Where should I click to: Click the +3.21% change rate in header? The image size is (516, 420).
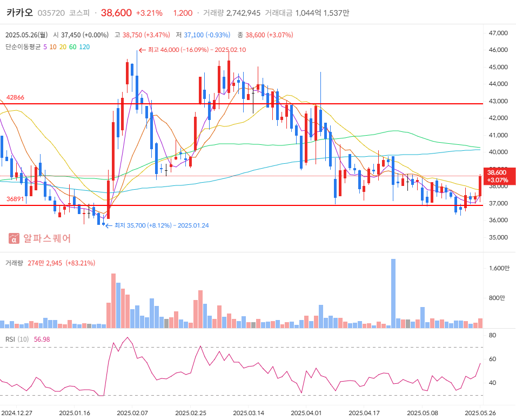click(x=149, y=13)
